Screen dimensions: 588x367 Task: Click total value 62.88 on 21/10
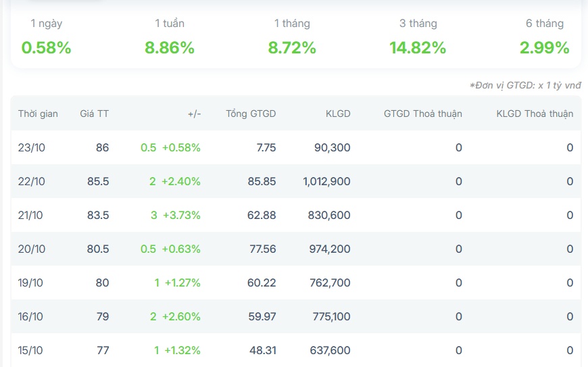(262, 215)
